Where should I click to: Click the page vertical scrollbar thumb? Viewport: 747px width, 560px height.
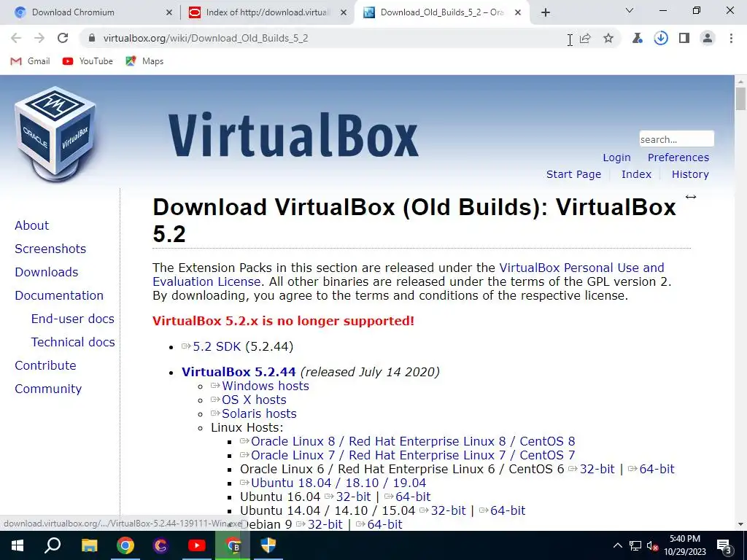tap(740, 99)
